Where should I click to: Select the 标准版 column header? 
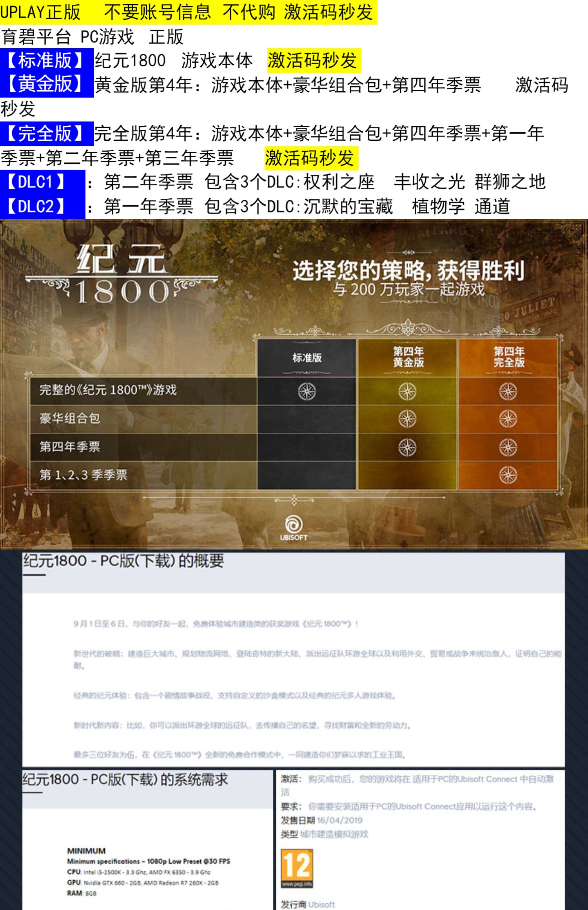pyautogui.click(x=307, y=358)
